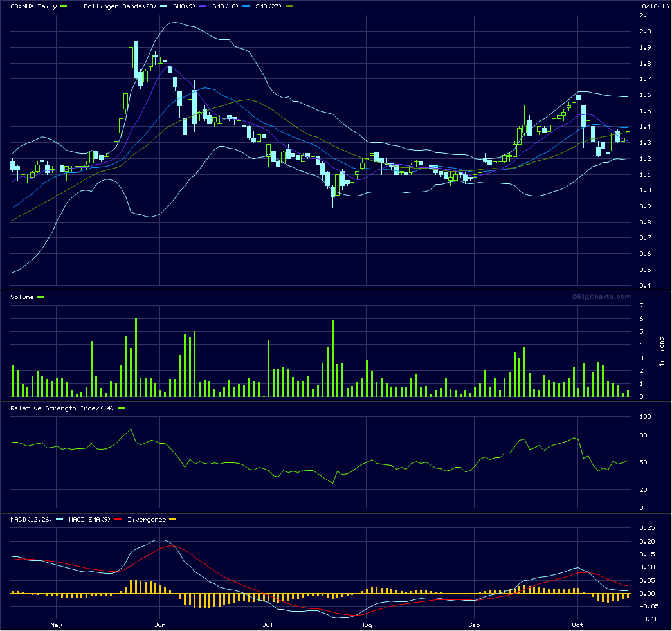672x631 pixels.
Task: Select the Bollinger Bands(20) legend label
Action: coord(120,6)
